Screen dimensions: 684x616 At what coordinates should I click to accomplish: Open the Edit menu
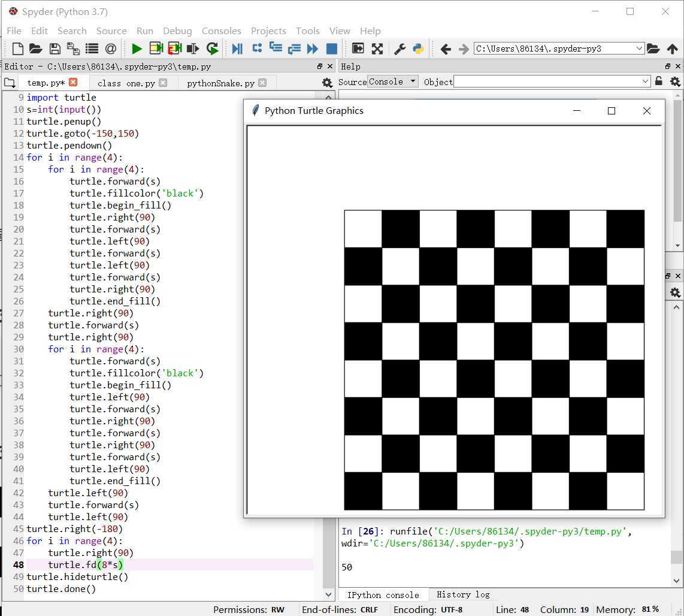[x=40, y=31]
